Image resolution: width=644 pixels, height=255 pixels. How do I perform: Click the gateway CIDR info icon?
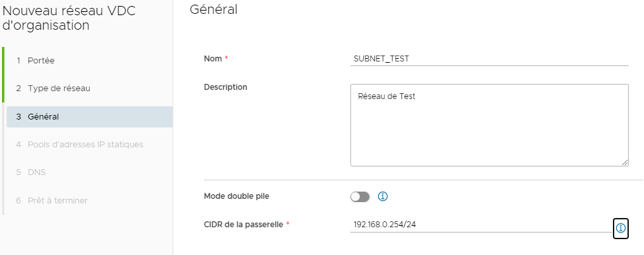click(x=621, y=228)
